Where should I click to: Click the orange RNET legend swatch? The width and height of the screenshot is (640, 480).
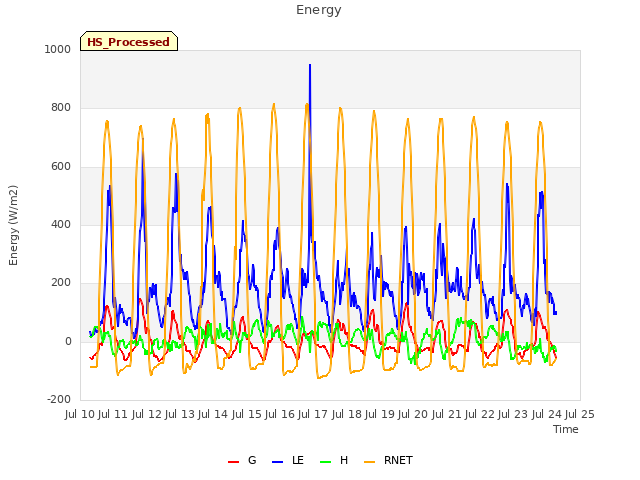coord(369,462)
